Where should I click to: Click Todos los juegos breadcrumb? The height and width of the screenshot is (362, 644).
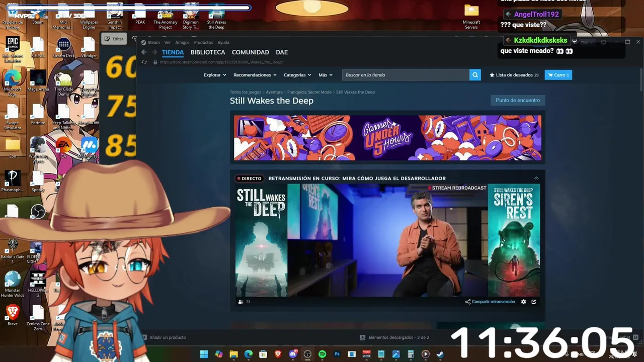pos(246,92)
